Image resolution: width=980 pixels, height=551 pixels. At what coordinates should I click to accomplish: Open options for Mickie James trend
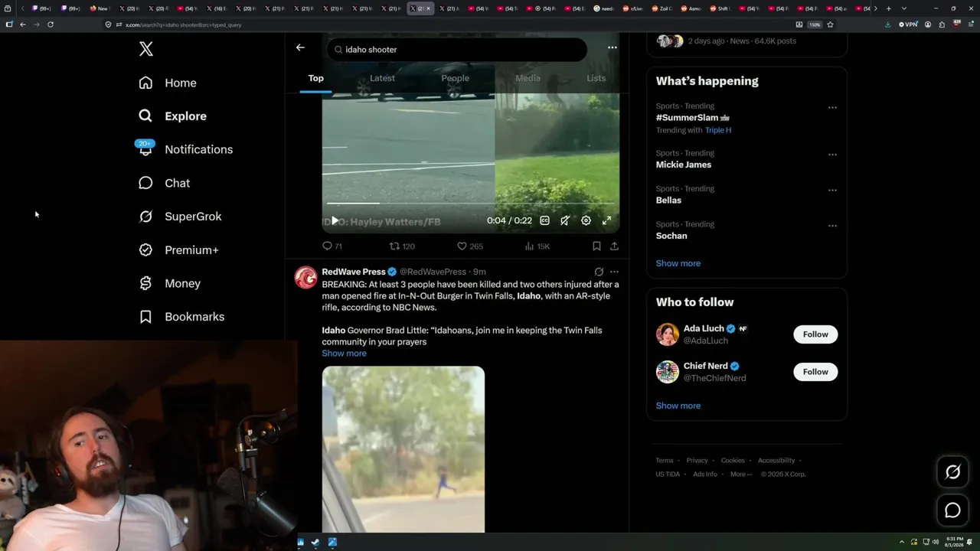click(x=832, y=155)
